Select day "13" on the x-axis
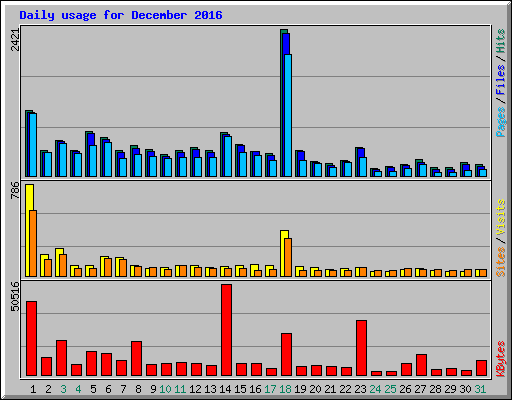Viewport: 512px width, 400px height. pos(210,389)
